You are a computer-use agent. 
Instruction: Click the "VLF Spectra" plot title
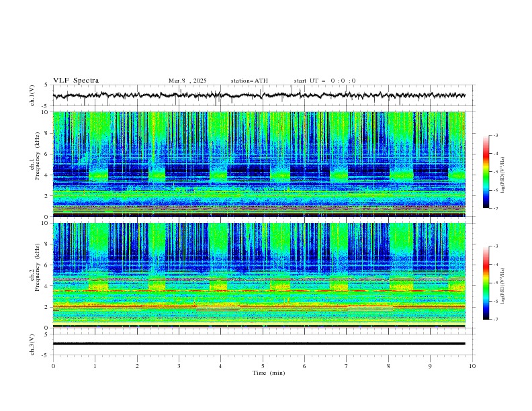(76, 81)
